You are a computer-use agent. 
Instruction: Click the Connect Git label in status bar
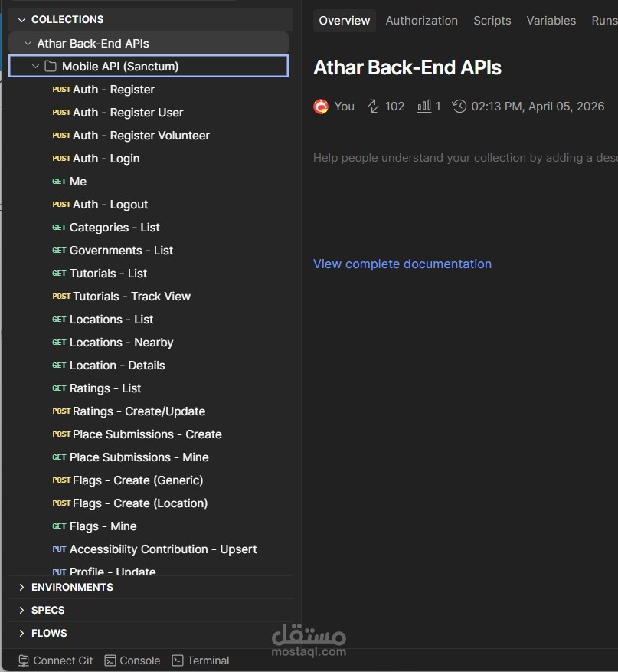63,661
